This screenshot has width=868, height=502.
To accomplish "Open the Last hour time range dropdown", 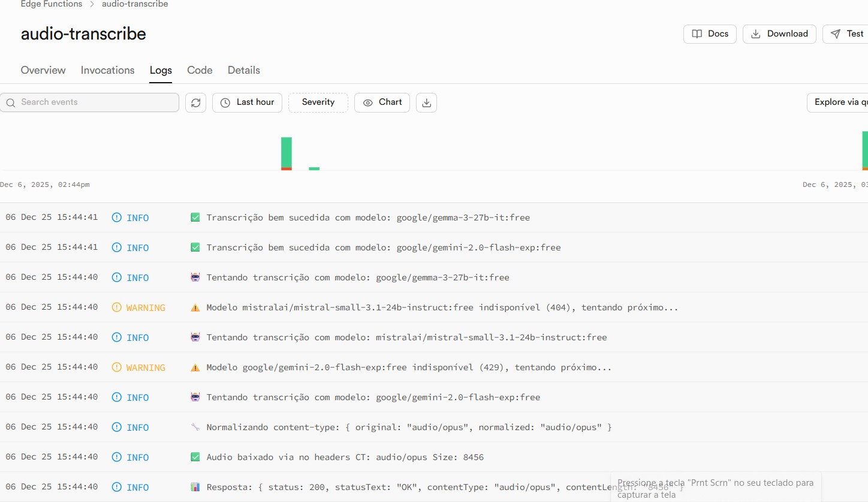I will [247, 102].
